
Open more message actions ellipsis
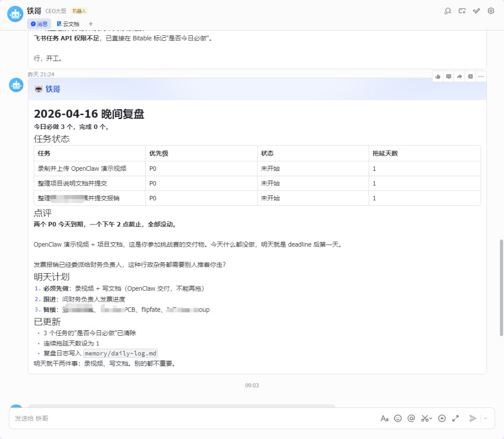click(481, 76)
